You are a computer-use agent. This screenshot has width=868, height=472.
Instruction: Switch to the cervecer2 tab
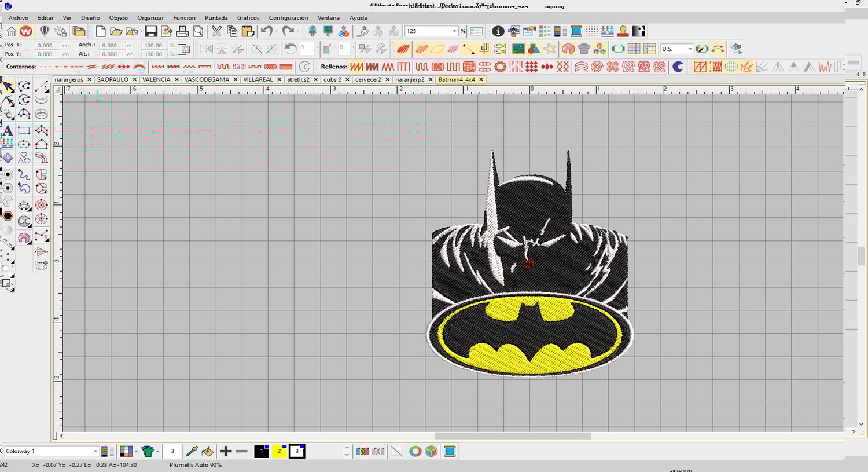tap(368, 79)
